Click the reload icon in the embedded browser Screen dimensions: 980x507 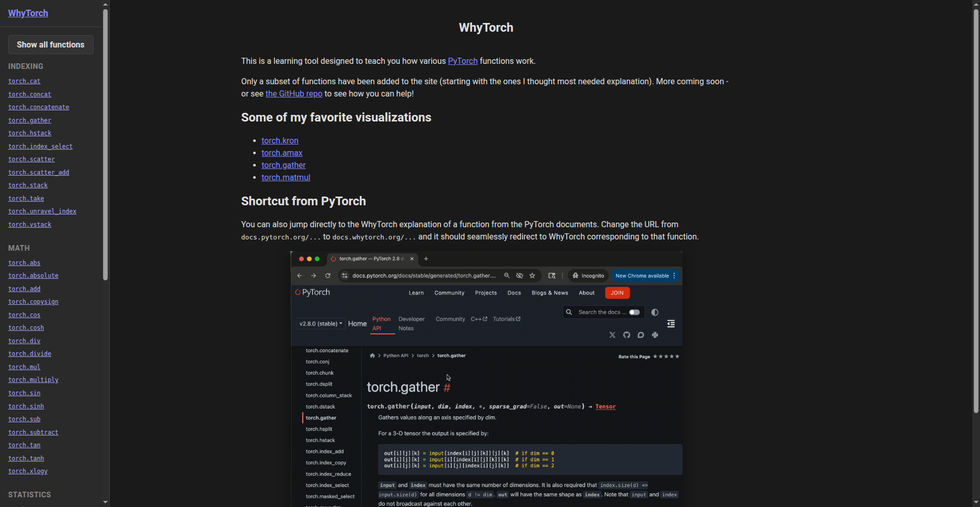point(328,276)
